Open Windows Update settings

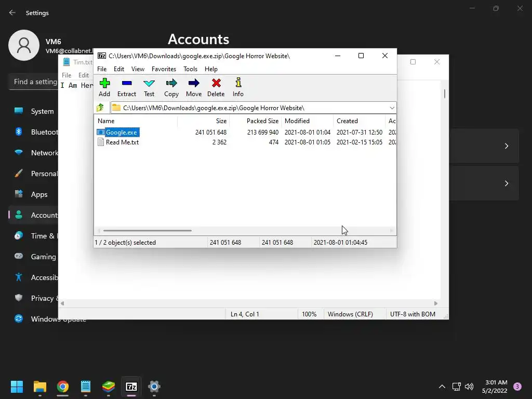(50, 319)
